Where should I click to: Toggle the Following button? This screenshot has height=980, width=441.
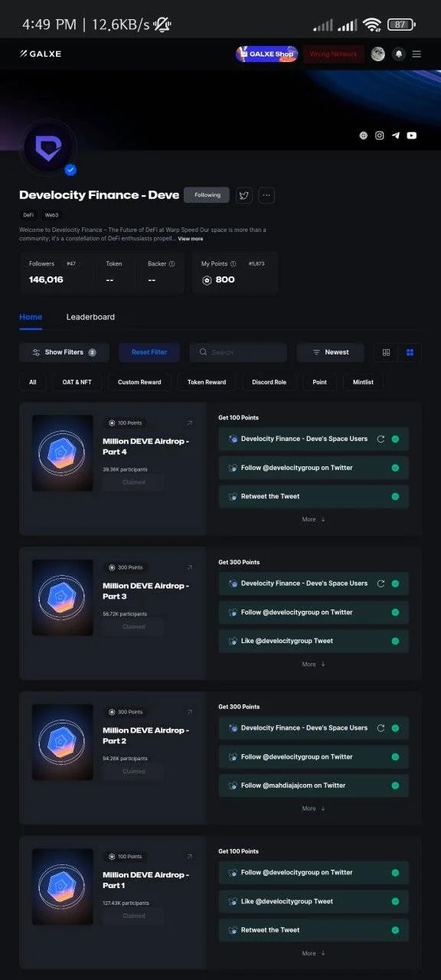207,195
